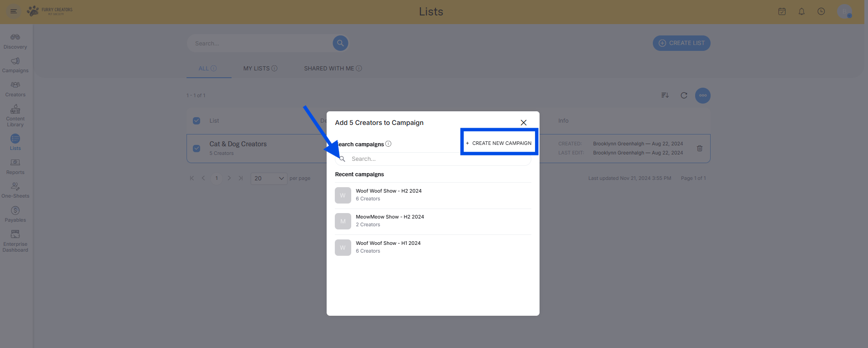Open the Content Library section
868x348 pixels.
tap(15, 116)
